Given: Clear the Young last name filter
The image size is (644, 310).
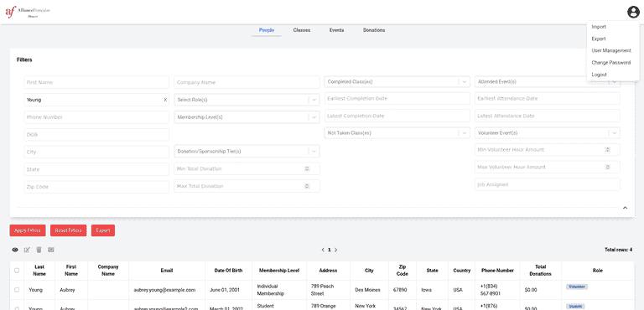Looking at the screenshot, I should tap(165, 100).
